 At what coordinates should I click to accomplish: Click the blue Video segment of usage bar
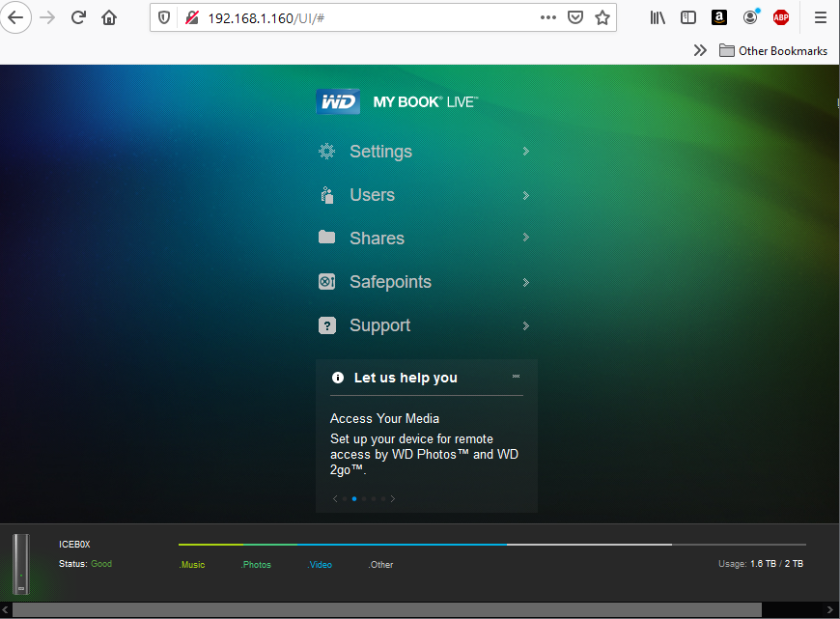[402, 545]
